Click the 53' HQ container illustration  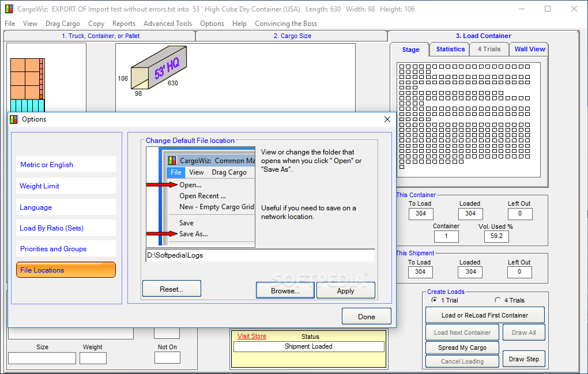159,67
